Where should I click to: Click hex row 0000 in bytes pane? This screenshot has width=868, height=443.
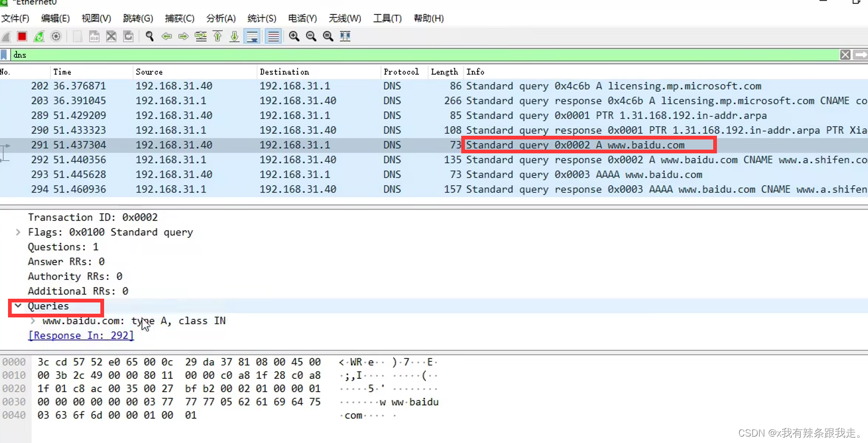pyautogui.click(x=179, y=362)
